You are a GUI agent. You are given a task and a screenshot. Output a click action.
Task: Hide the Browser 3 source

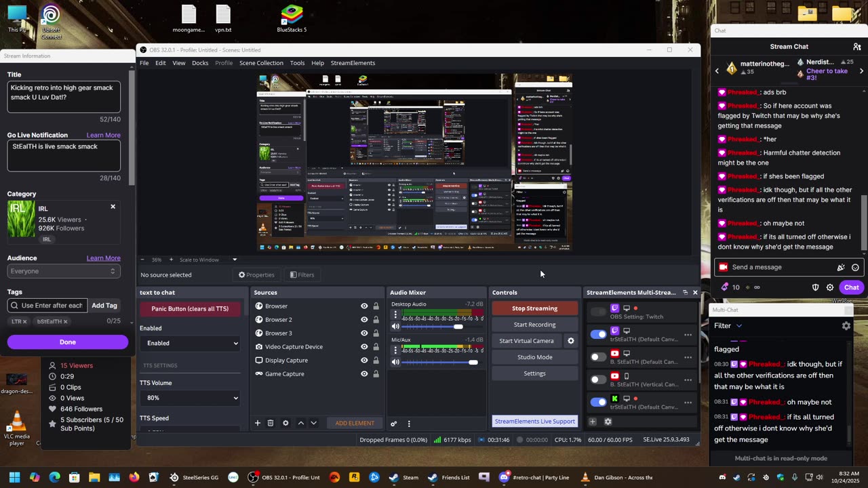pos(364,333)
